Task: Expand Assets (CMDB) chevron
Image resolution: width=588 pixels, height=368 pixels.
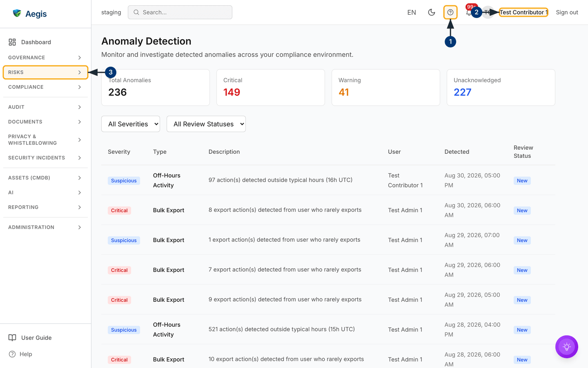Action: [x=80, y=178]
